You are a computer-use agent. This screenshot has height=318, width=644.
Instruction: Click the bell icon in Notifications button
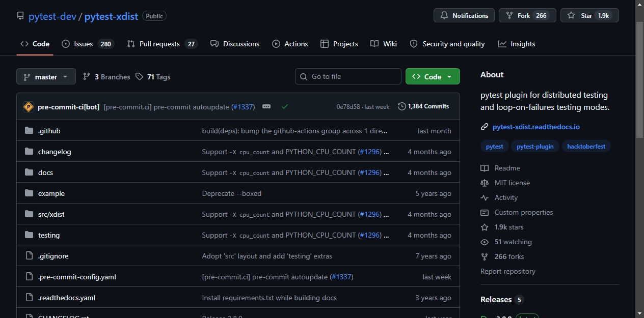click(444, 16)
